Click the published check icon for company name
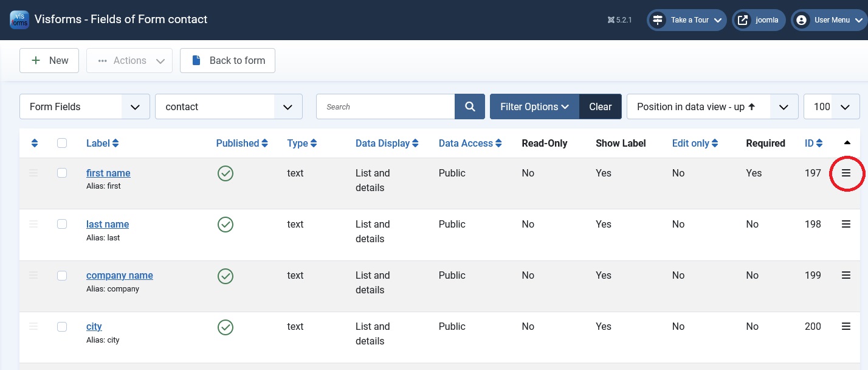This screenshot has width=868, height=370. (x=226, y=276)
